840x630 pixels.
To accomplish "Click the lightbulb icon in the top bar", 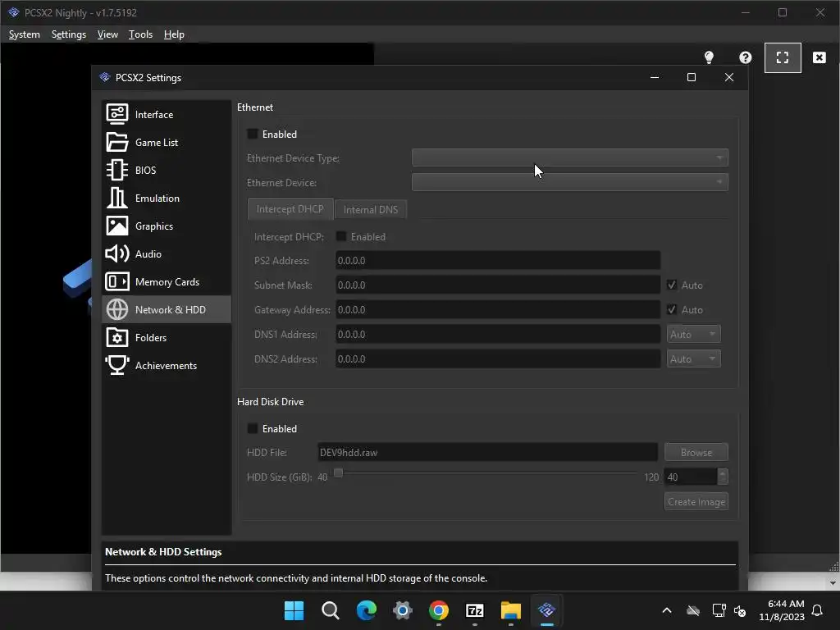I will coord(709,57).
